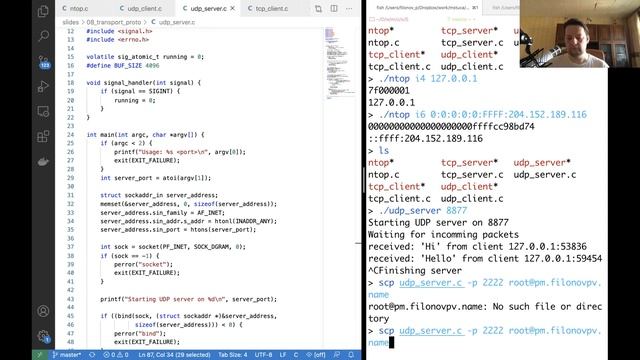Open errors and warnings count in status bar

tap(116, 355)
